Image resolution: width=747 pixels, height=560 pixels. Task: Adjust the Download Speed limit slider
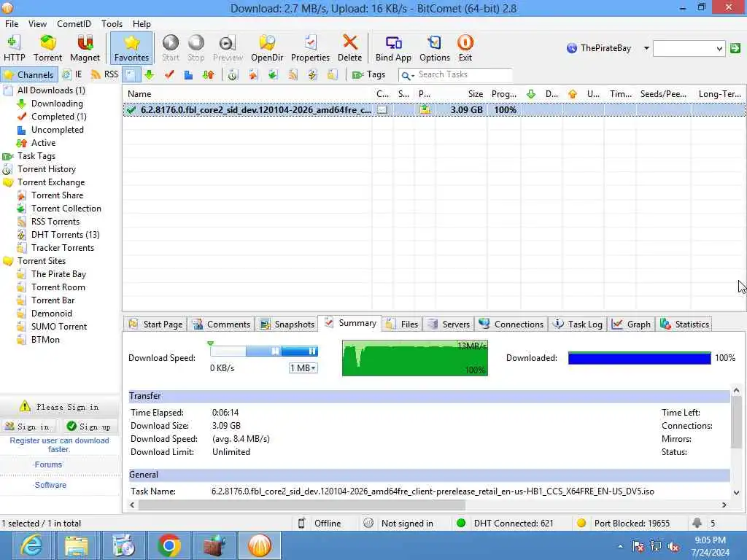point(264,351)
